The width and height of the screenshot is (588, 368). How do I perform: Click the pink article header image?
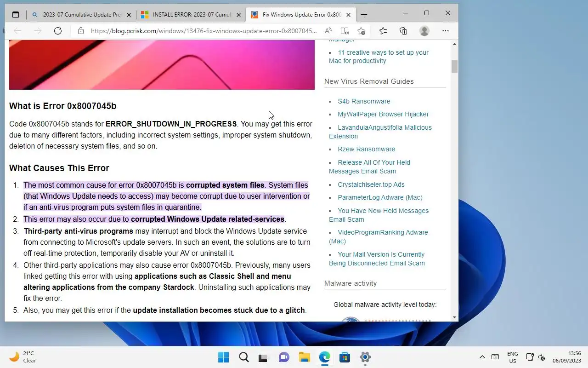[x=162, y=64]
